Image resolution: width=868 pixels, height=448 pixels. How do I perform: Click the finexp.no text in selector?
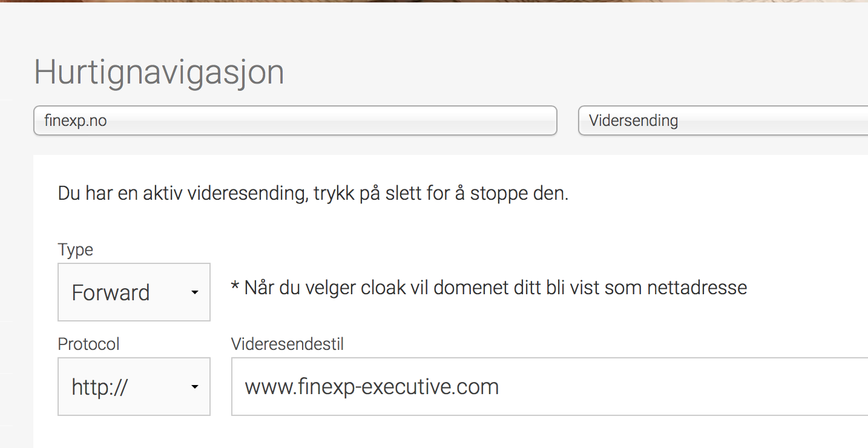click(x=76, y=120)
